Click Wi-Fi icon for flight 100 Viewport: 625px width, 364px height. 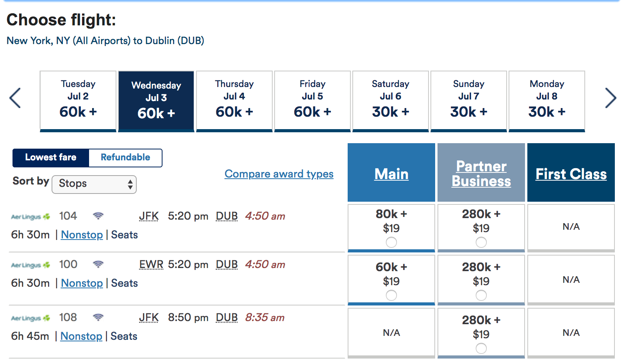98,264
